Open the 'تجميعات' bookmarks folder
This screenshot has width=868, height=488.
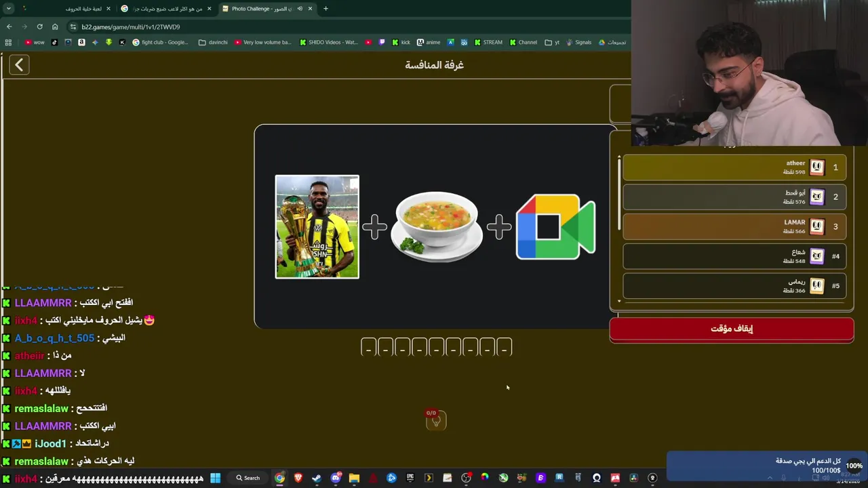coord(612,42)
